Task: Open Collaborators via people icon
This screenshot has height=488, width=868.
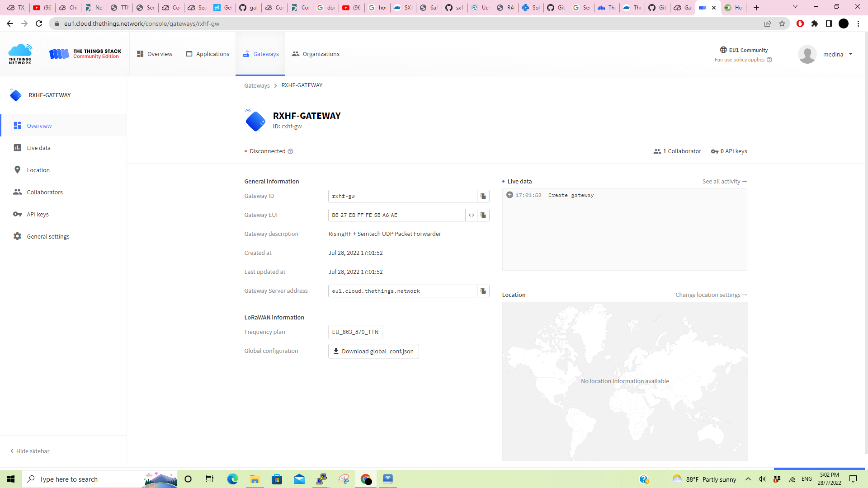Action: pyautogui.click(x=17, y=192)
